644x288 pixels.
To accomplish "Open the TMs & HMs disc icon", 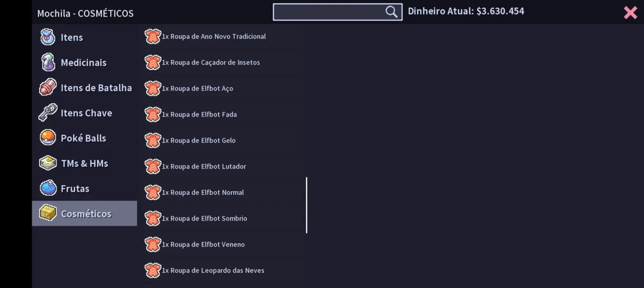I will tap(48, 163).
